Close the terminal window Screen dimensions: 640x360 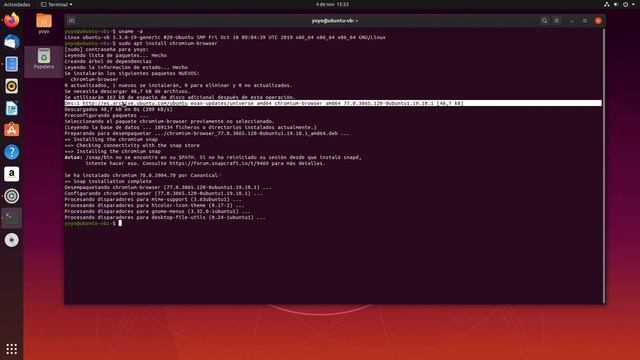598,20
